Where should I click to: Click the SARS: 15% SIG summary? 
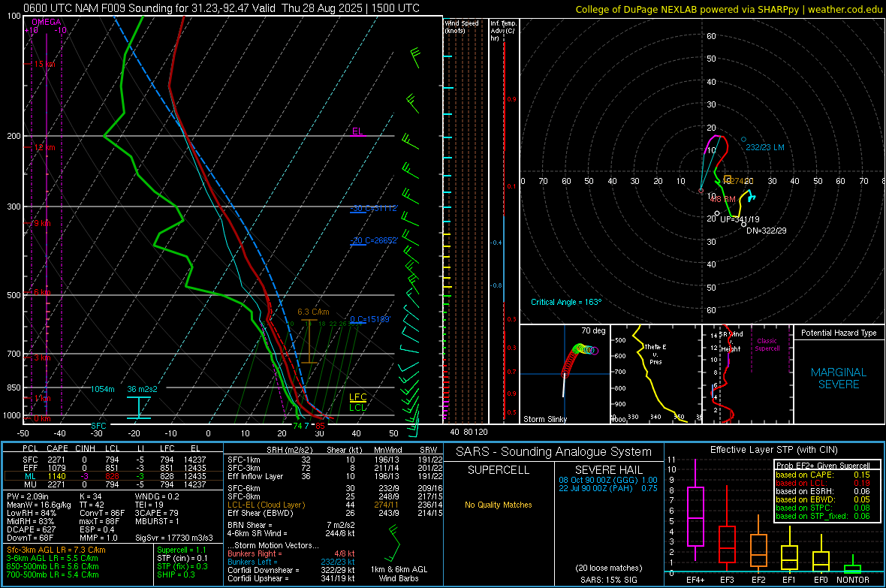pyautogui.click(x=608, y=580)
